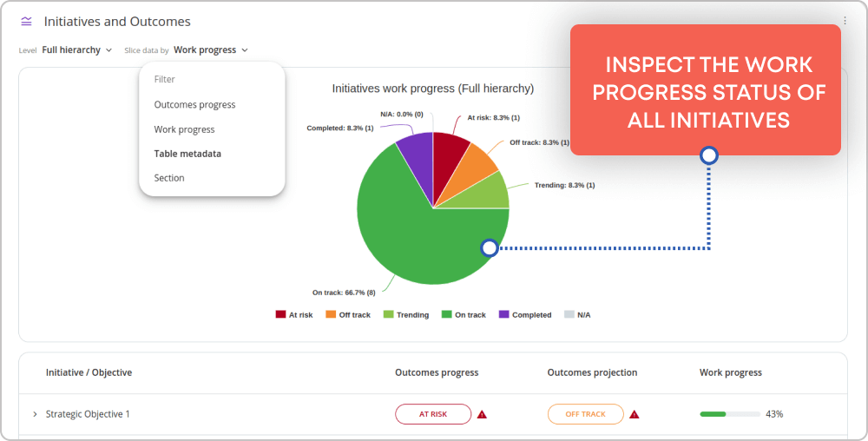868x441 pixels.
Task: Open the three-dot options menu
Action: coord(845,21)
